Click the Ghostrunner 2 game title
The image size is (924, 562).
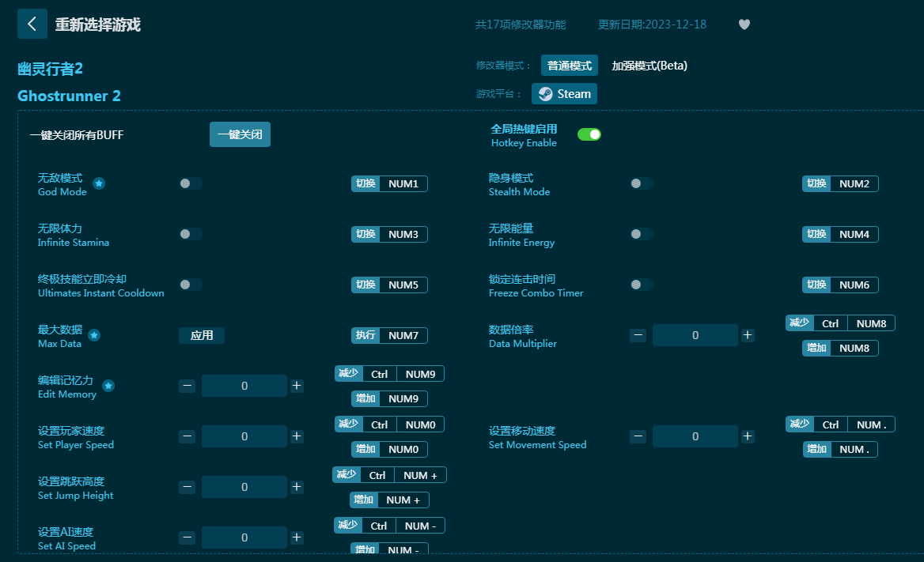point(69,96)
